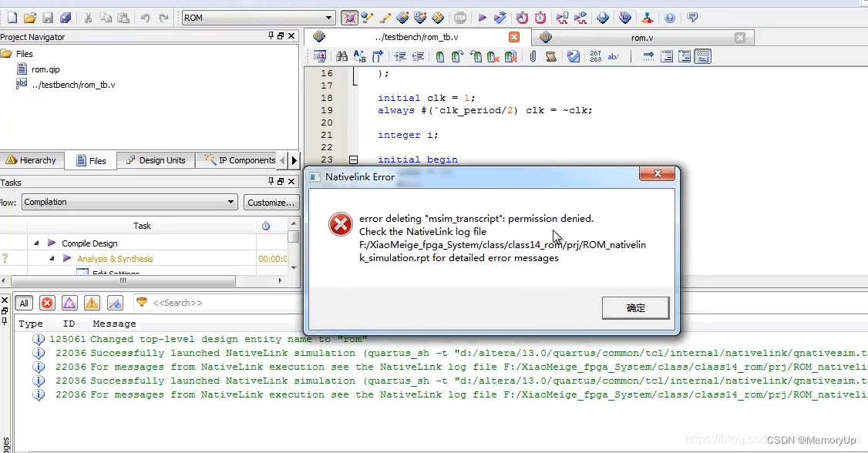This screenshot has width=868, height=453.
Task: Click the Decrease Indent editor icon
Action: point(418,55)
